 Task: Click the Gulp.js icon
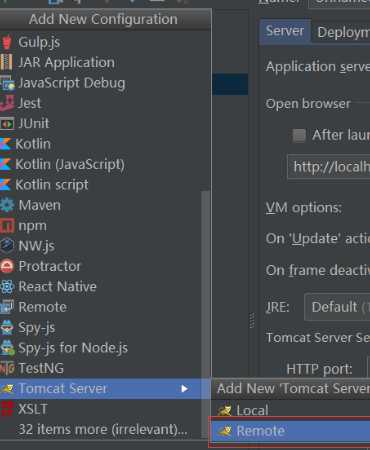point(7,42)
